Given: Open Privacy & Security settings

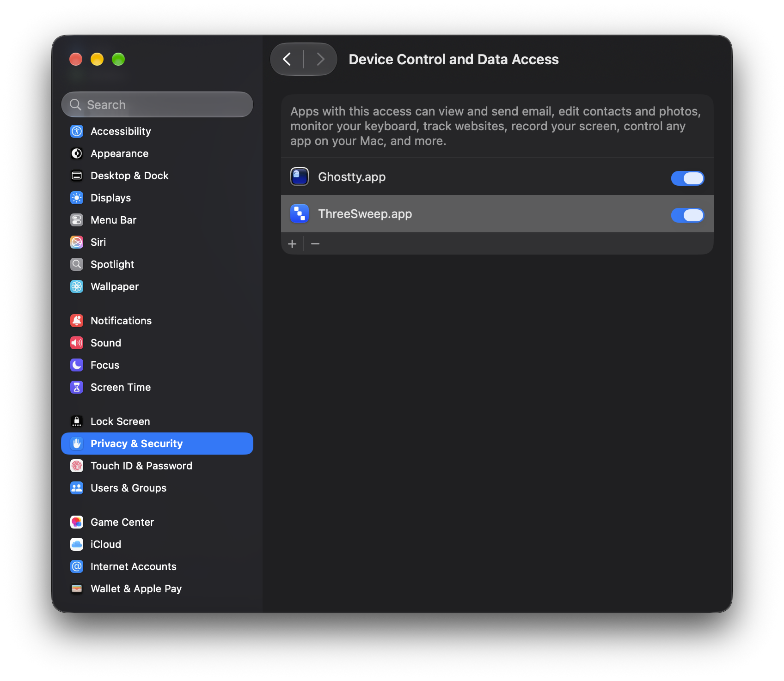Looking at the screenshot, I should [157, 444].
